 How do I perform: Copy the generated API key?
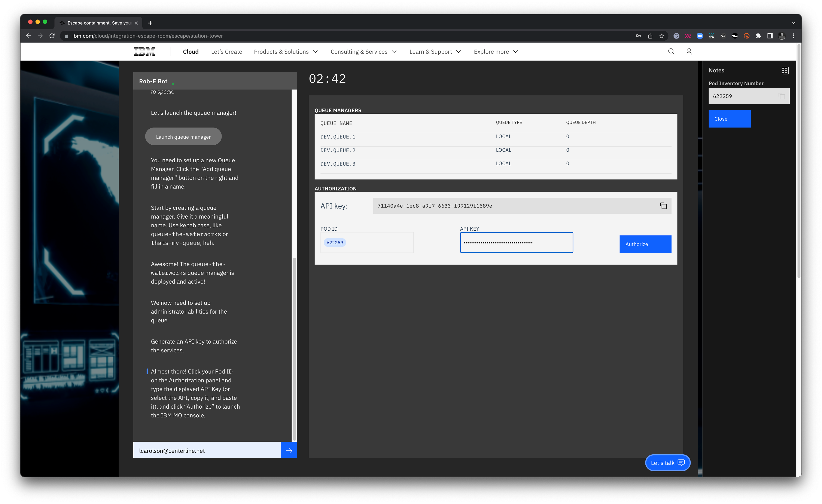click(x=663, y=206)
